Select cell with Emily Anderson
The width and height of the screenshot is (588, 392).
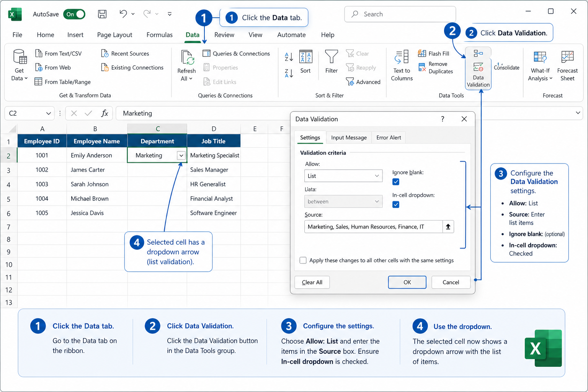coord(97,155)
